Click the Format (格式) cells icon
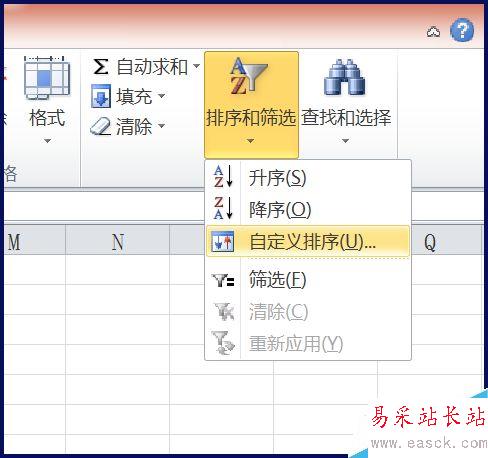 tap(47, 78)
